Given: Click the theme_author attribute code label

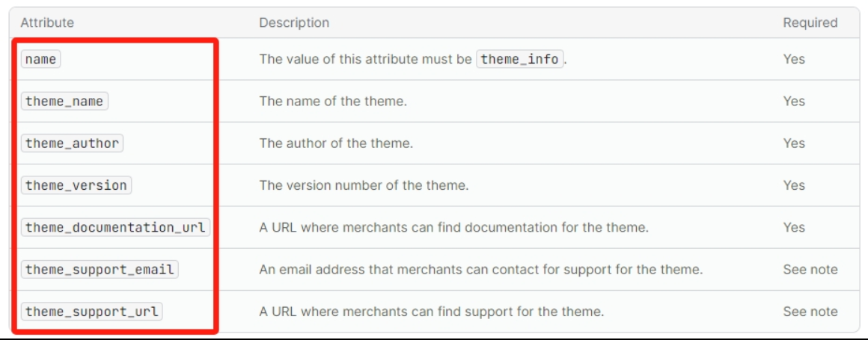Looking at the screenshot, I should [72, 143].
